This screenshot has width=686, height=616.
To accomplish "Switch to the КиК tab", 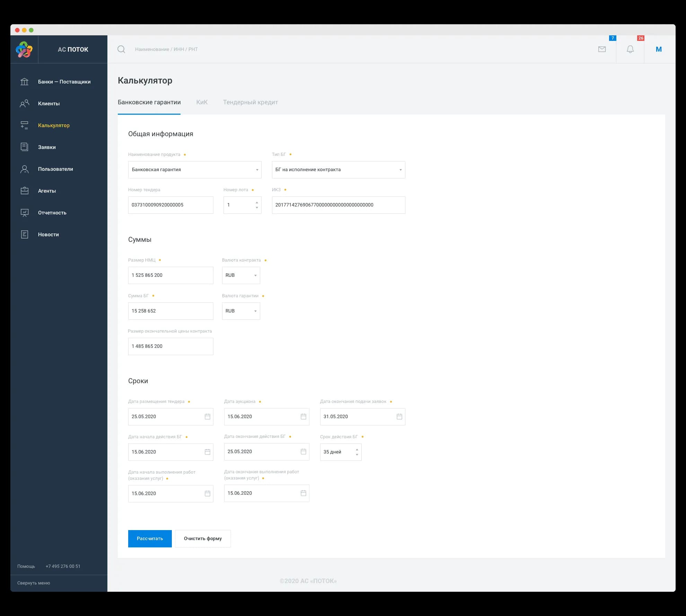I will 202,102.
